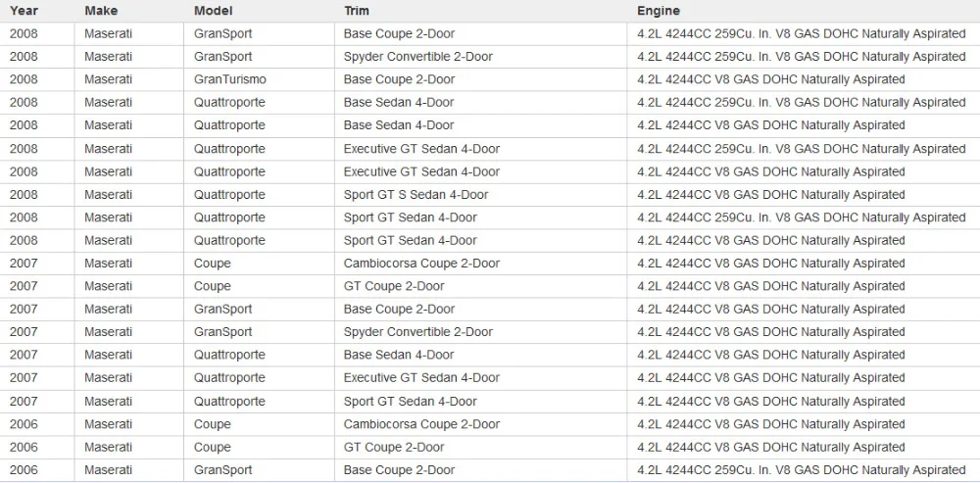Click Base Coupe 2-Door trim of 2008 GranTurismo
Image resolution: width=980 pixels, height=483 pixels.
[x=400, y=79]
